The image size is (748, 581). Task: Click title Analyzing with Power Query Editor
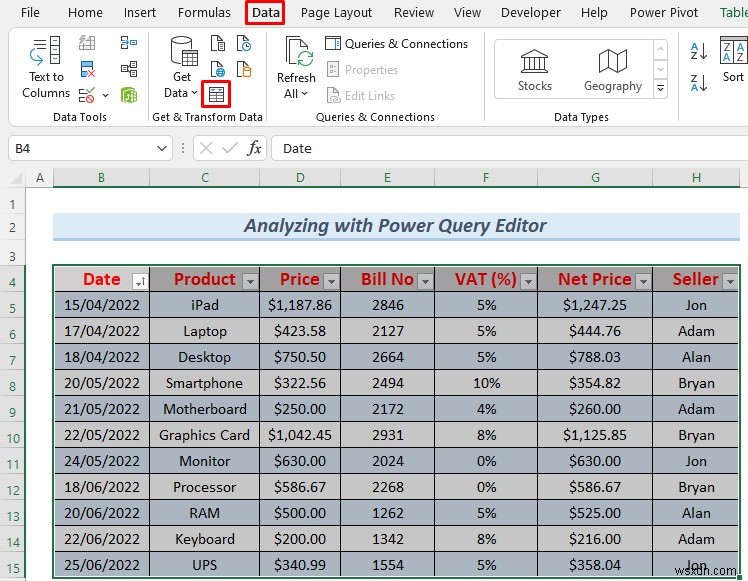click(x=395, y=226)
